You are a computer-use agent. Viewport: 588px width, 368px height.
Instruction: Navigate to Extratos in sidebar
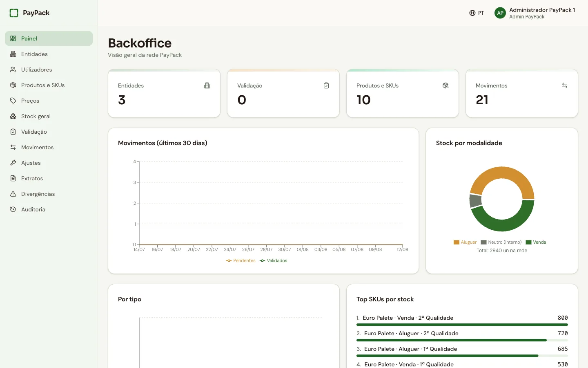[49, 178]
